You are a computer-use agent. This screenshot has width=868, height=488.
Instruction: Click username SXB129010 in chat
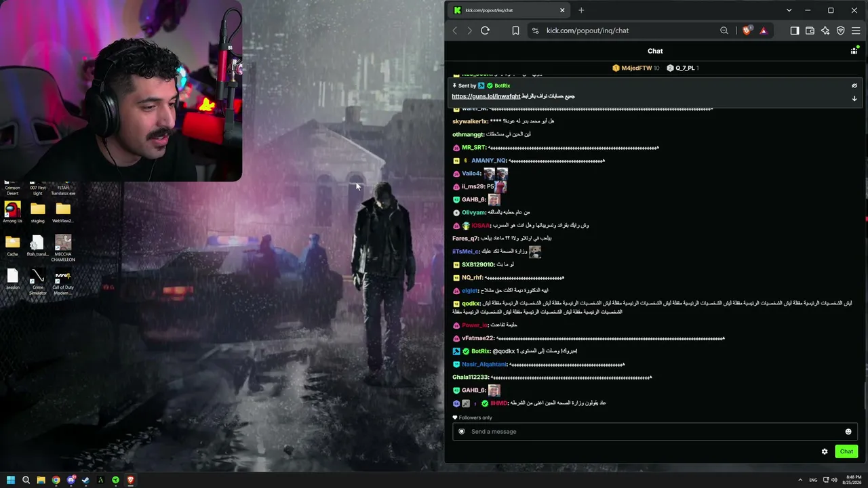(478, 264)
